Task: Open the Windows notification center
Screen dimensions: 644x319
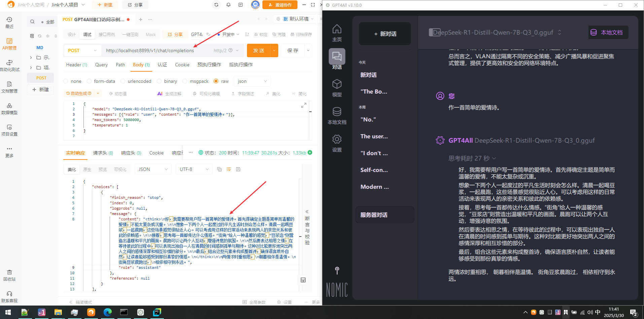Action: (634, 313)
